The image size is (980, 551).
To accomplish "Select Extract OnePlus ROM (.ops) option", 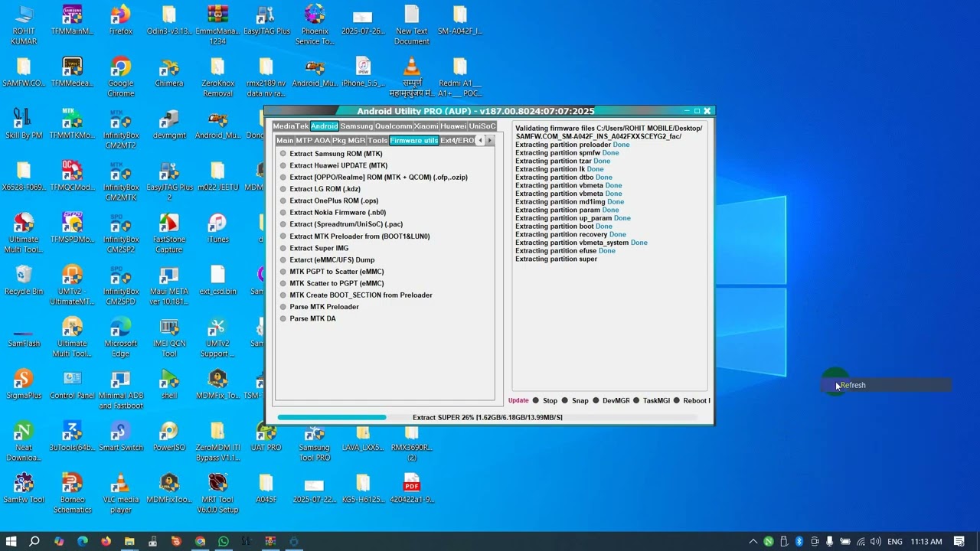I will pos(328,201).
